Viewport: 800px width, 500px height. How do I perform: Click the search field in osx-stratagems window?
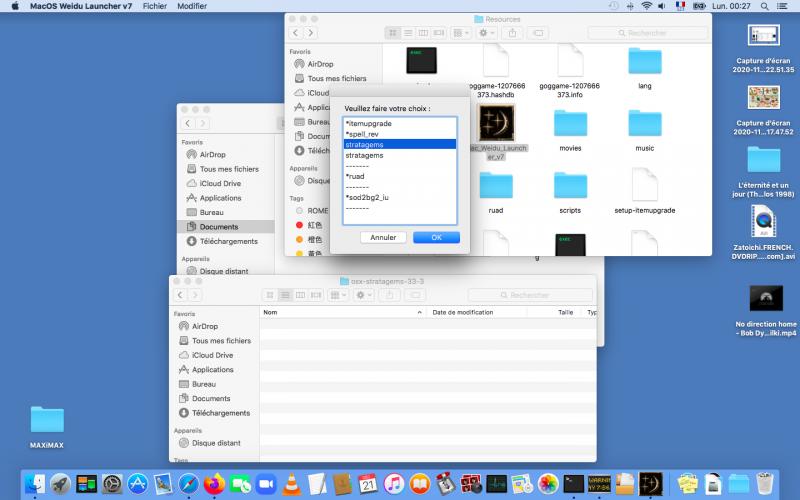530,295
